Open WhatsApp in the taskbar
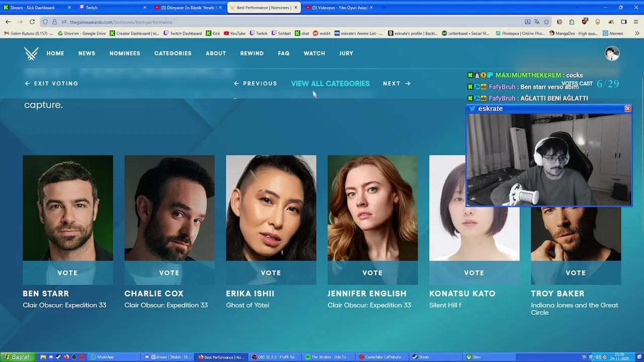The height and width of the screenshot is (362, 644). (x=113, y=357)
